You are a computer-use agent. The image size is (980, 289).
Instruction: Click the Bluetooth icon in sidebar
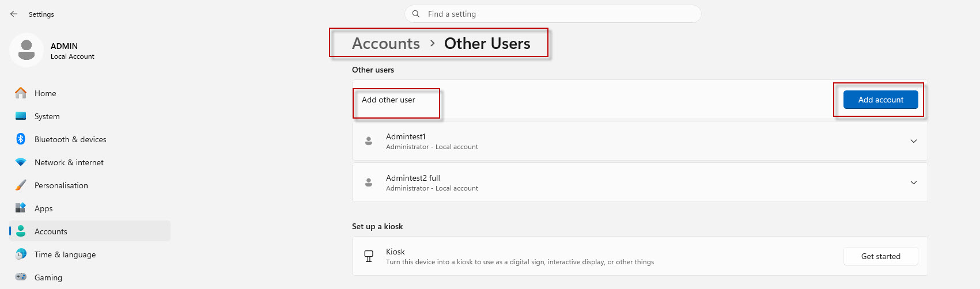point(21,139)
